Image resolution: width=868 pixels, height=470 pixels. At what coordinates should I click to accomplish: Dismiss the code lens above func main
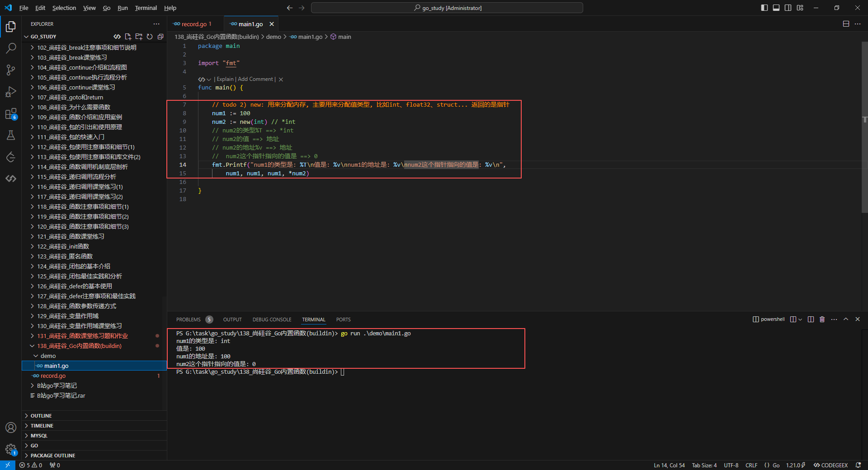[281, 80]
